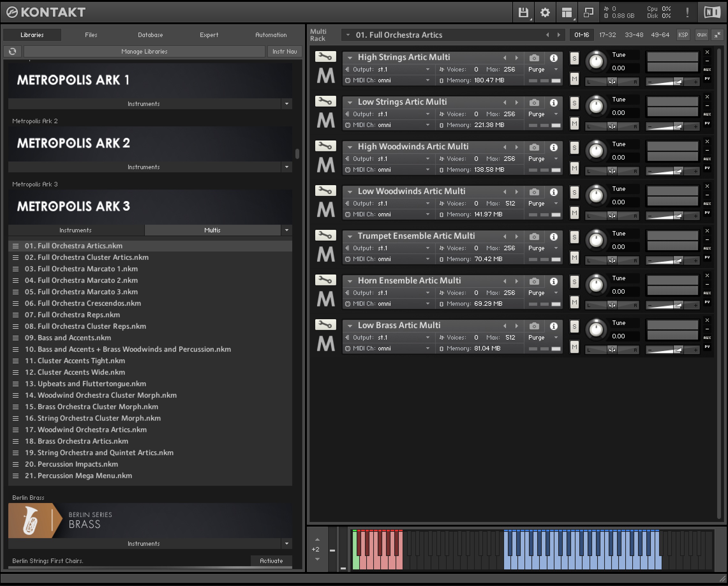Solo the High Strings Artic Multi instrument
This screenshot has width=728, height=586.
574,58
